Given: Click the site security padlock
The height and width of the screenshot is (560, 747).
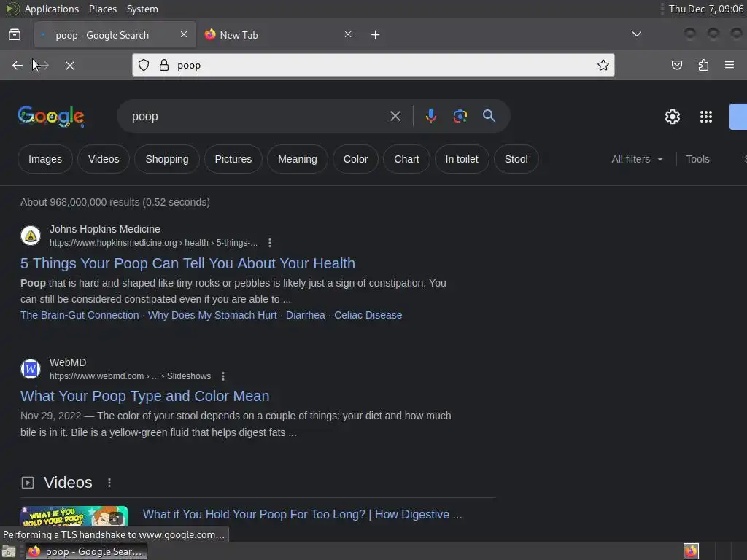Looking at the screenshot, I should 164,65.
